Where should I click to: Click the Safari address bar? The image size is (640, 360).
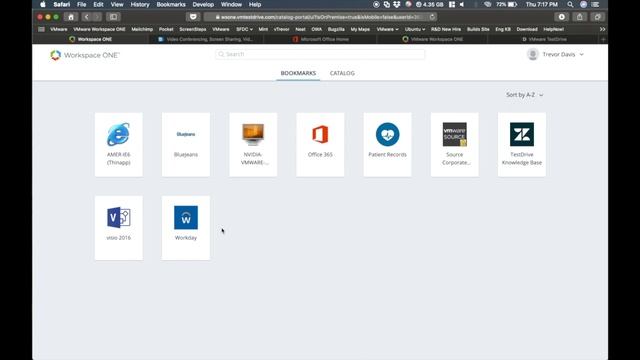click(320, 17)
